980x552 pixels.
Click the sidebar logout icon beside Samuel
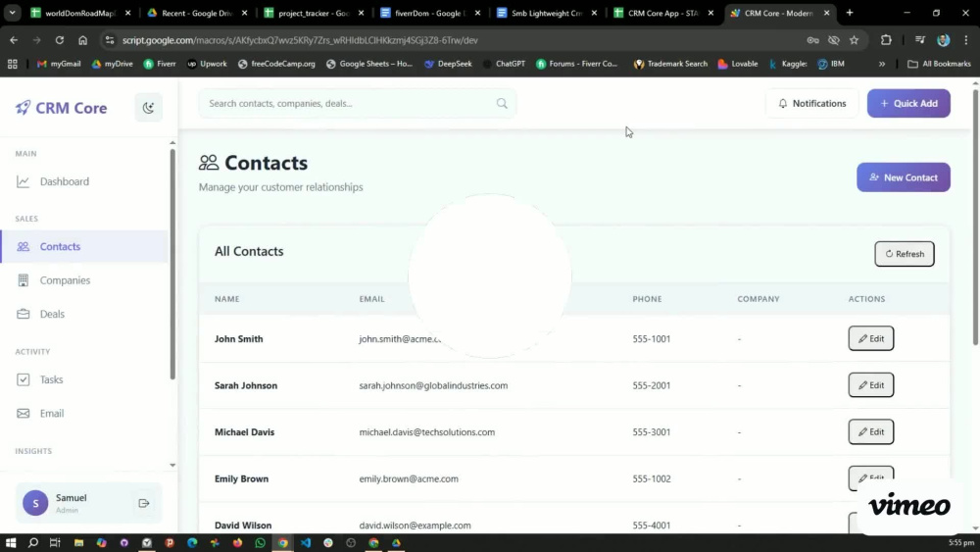[x=144, y=503]
